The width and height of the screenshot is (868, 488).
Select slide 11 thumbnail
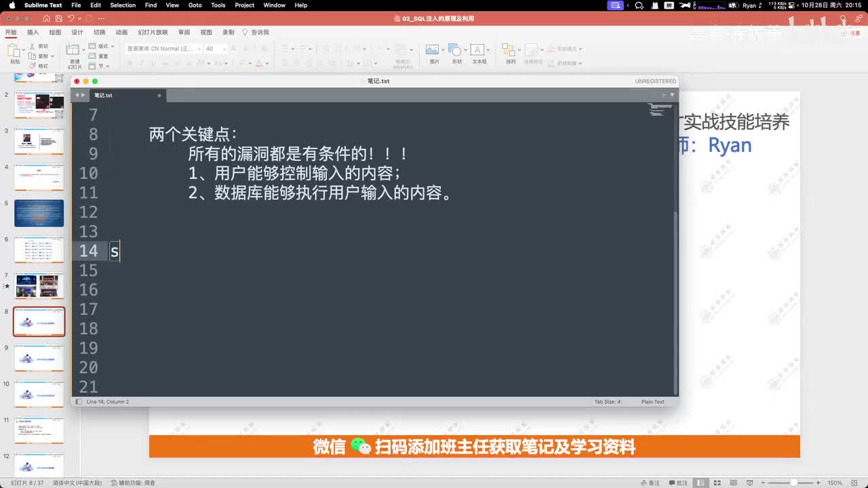[x=39, y=430]
